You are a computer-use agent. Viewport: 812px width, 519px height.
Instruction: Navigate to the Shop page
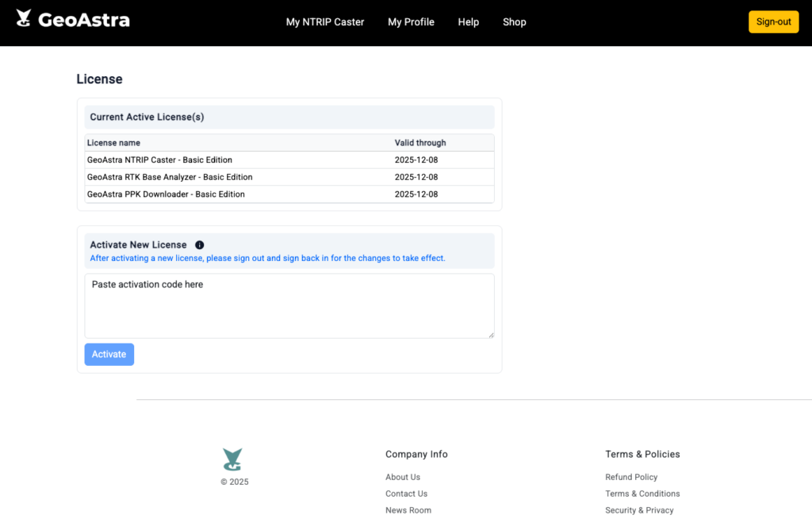coord(514,22)
